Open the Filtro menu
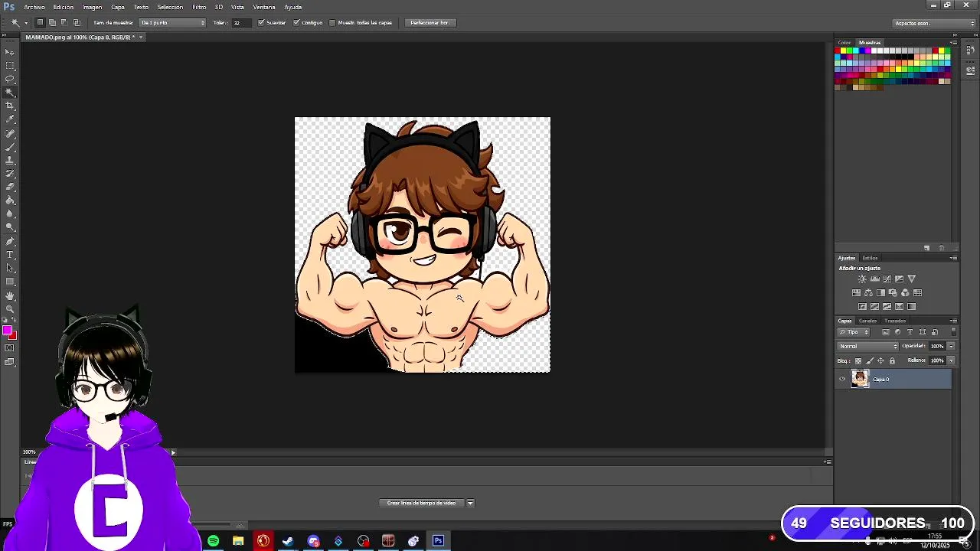Screen dimensions: 980x551 point(199,7)
